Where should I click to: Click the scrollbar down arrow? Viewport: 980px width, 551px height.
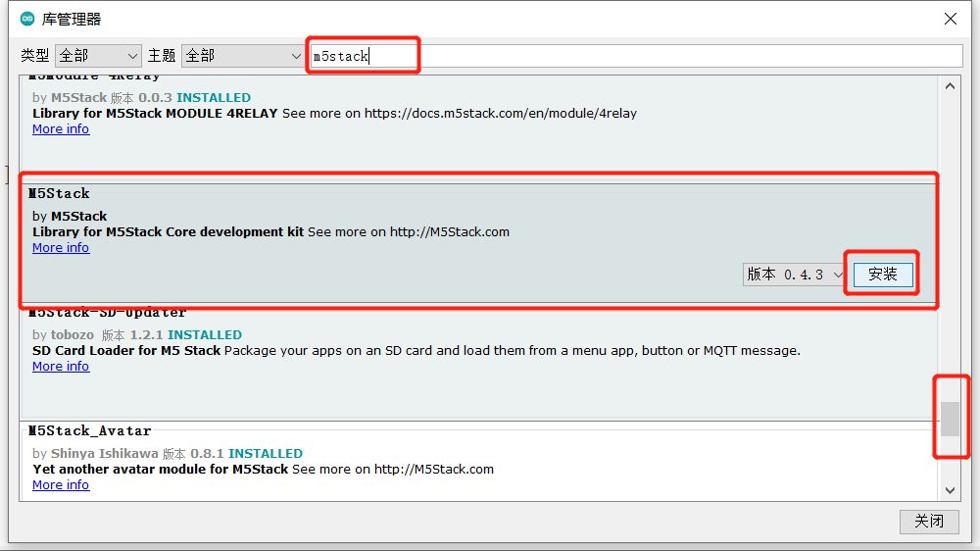point(950,490)
